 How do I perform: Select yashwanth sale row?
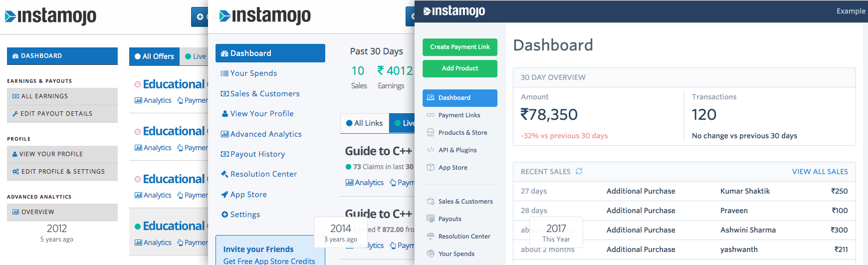pos(684,250)
